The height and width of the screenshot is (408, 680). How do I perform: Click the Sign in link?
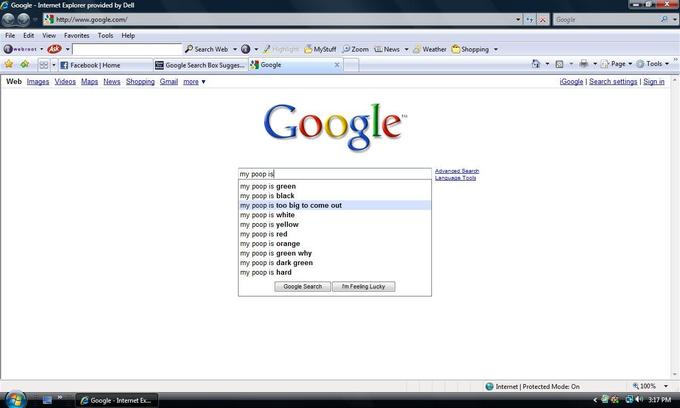[654, 82]
